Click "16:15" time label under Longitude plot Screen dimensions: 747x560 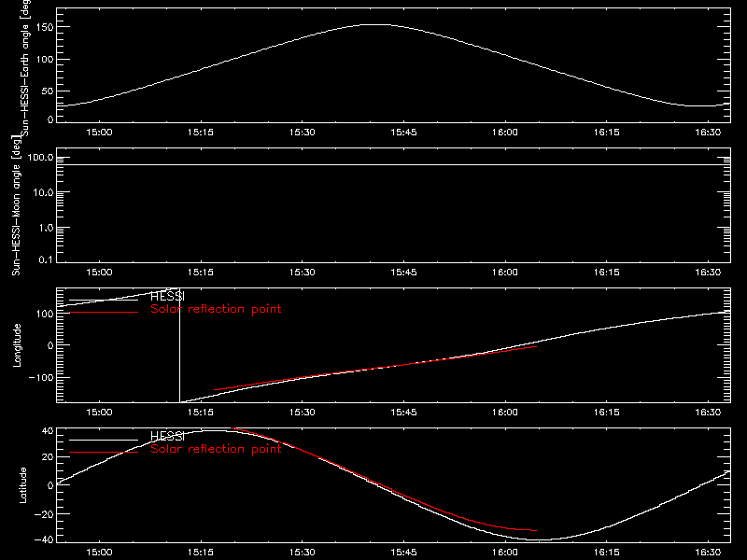[x=606, y=412]
